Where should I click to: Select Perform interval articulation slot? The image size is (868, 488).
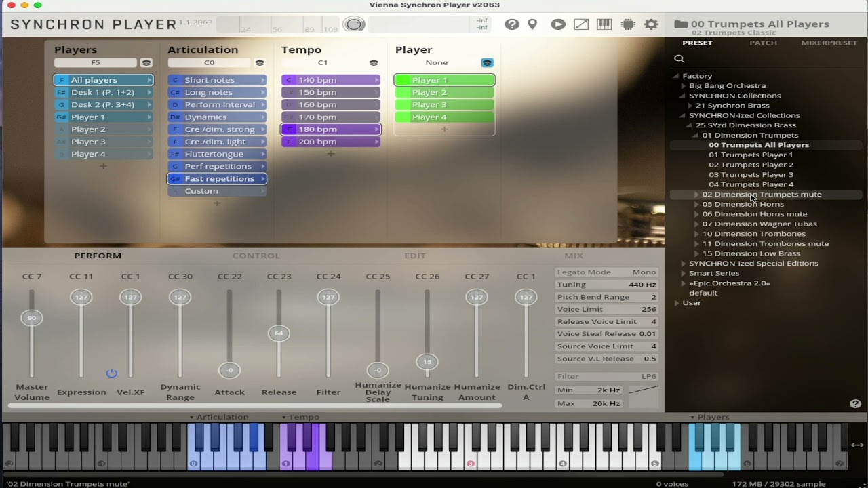coord(217,105)
